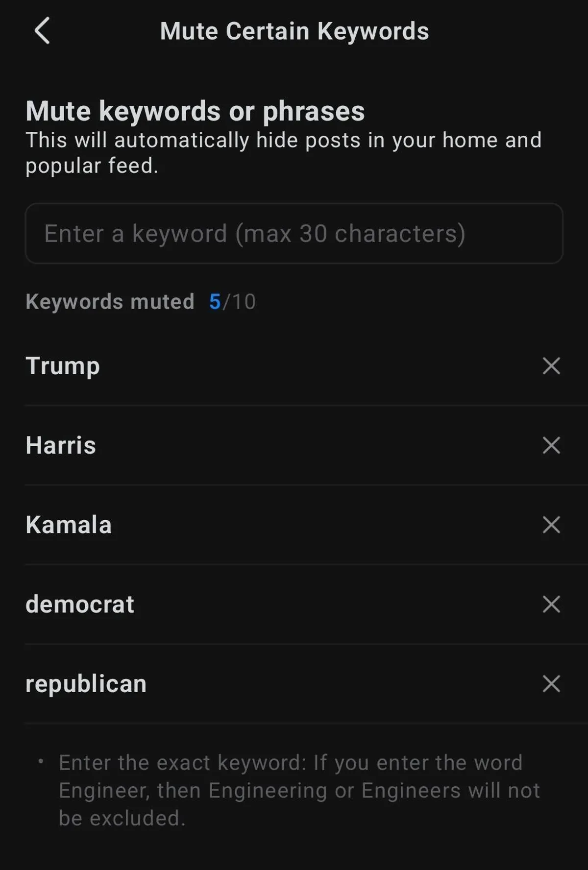Tap the Trump keyword row label
588x870 pixels.
click(x=63, y=366)
